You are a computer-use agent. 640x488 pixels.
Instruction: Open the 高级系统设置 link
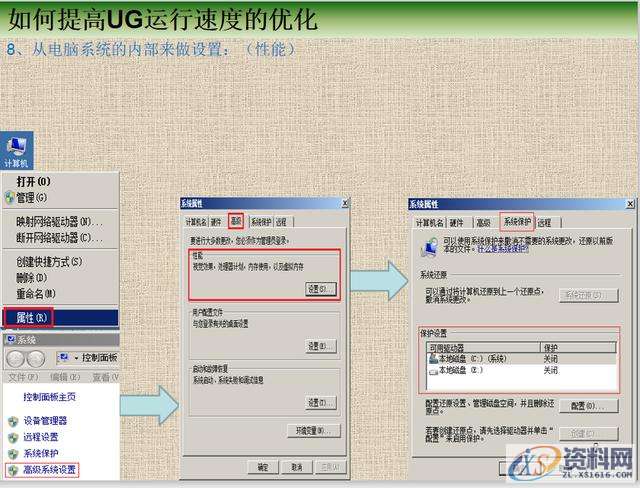click(49, 470)
